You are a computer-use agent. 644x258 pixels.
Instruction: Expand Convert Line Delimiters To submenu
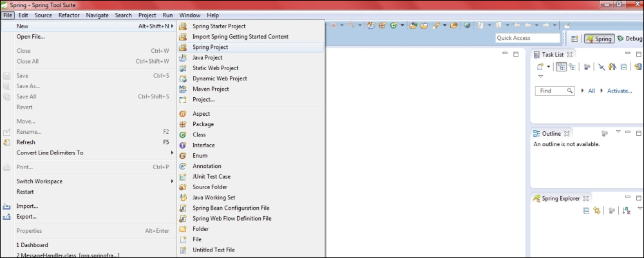pyautogui.click(x=88, y=152)
